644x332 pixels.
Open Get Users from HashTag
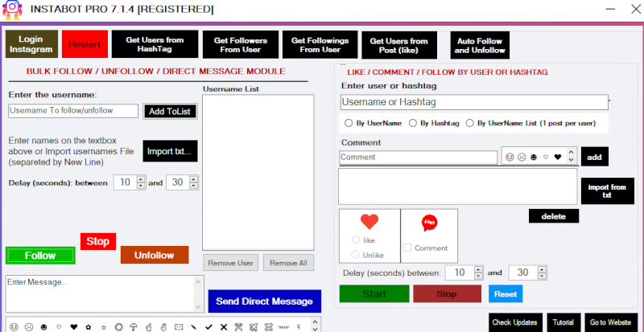(155, 44)
